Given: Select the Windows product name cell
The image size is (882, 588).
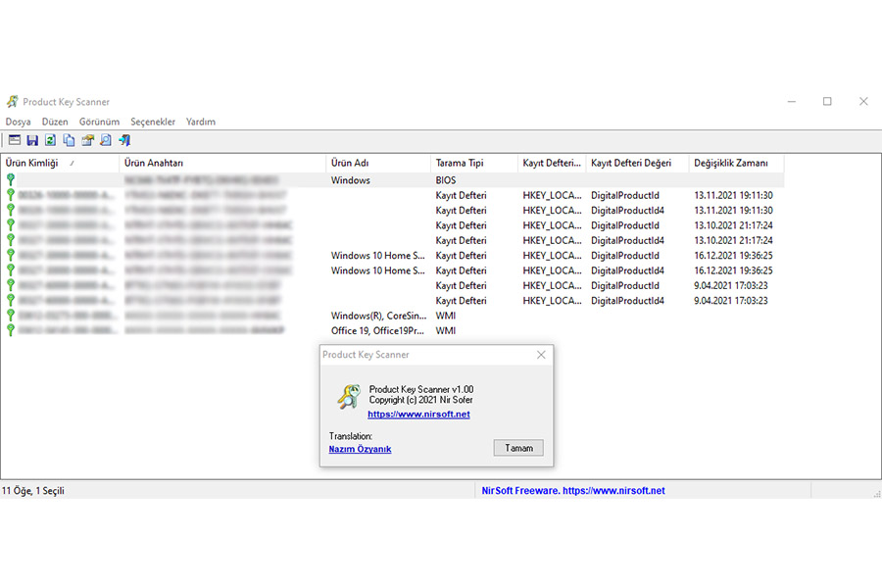Looking at the screenshot, I should pyautogui.click(x=351, y=180).
